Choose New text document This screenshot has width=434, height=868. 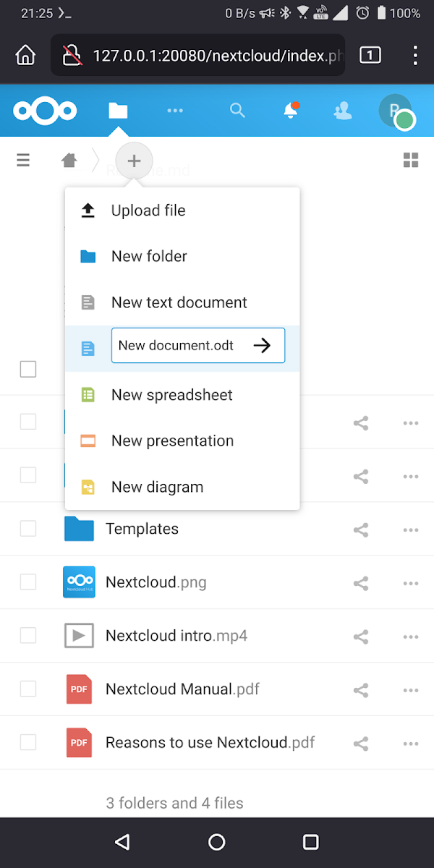click(182, 302)
